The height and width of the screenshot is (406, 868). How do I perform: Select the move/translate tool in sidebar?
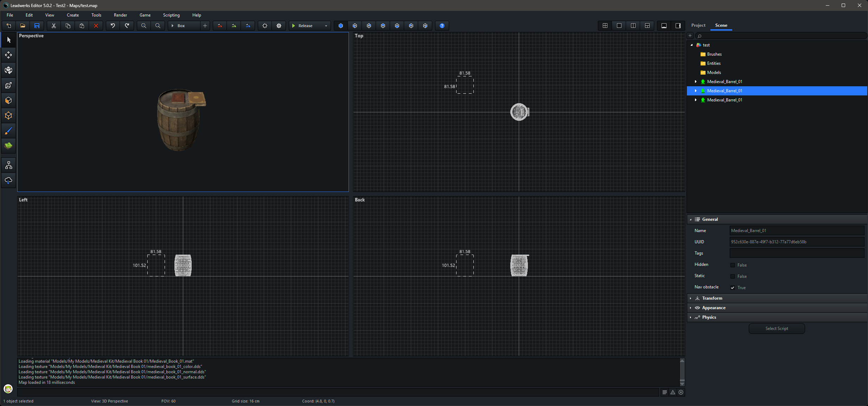8,55
